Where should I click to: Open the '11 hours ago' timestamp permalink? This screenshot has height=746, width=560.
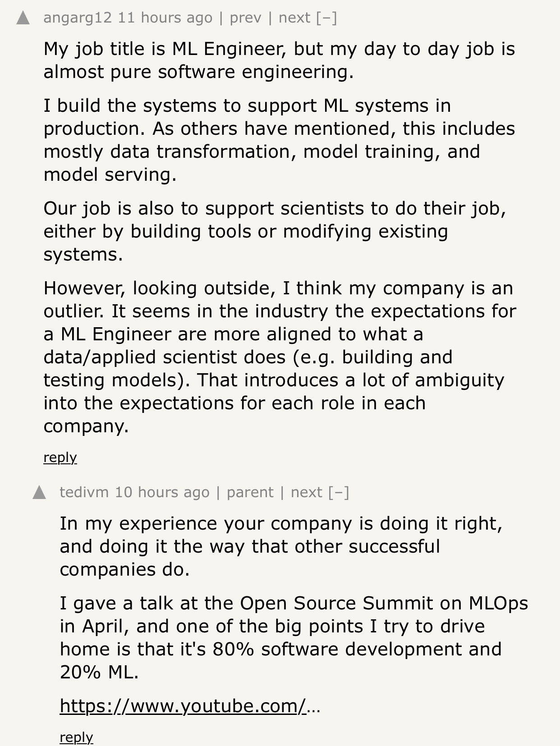click(x=165, y=18)
